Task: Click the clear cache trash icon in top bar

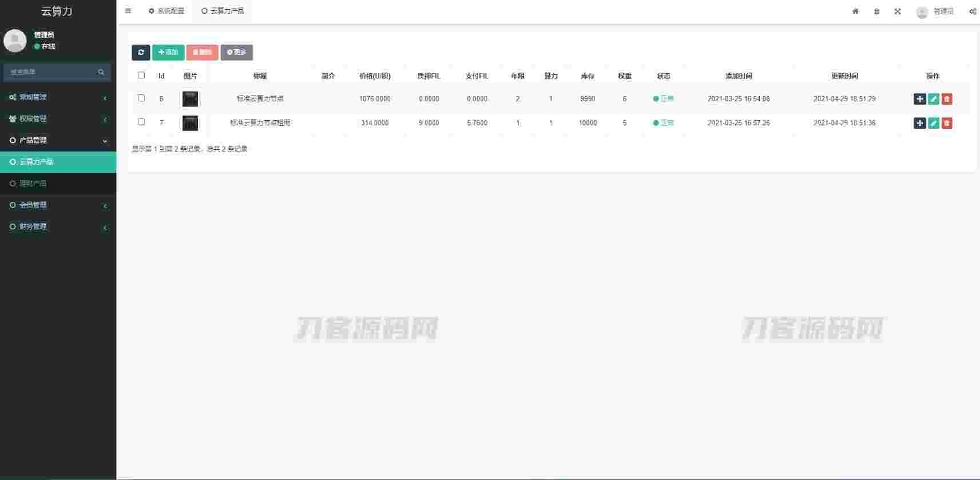Action: (876, 11)
